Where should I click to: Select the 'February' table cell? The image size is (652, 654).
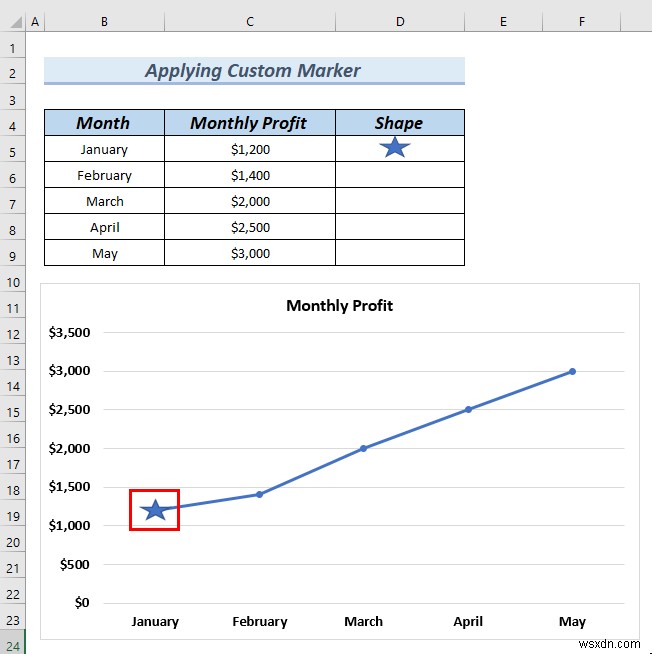coord(104,175)
